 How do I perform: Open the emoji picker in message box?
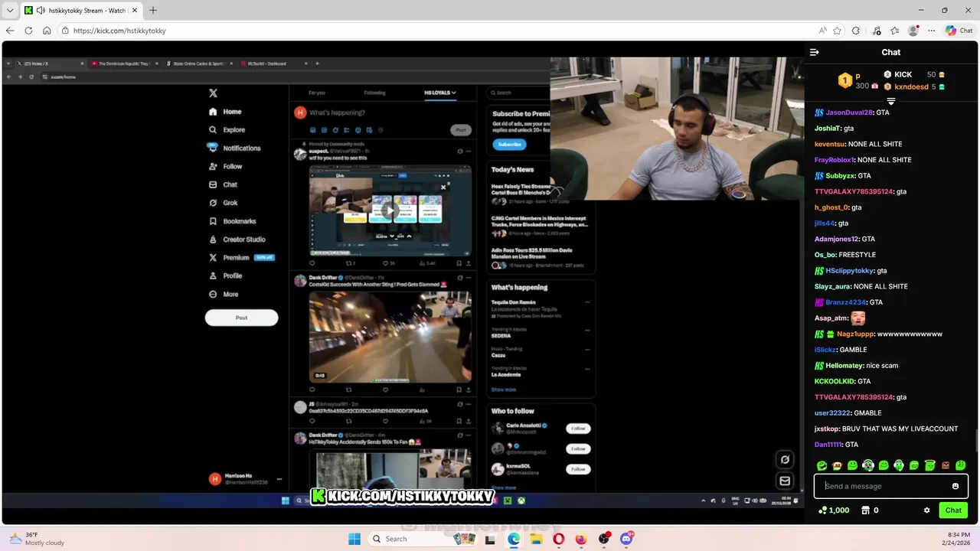point(955,486)
